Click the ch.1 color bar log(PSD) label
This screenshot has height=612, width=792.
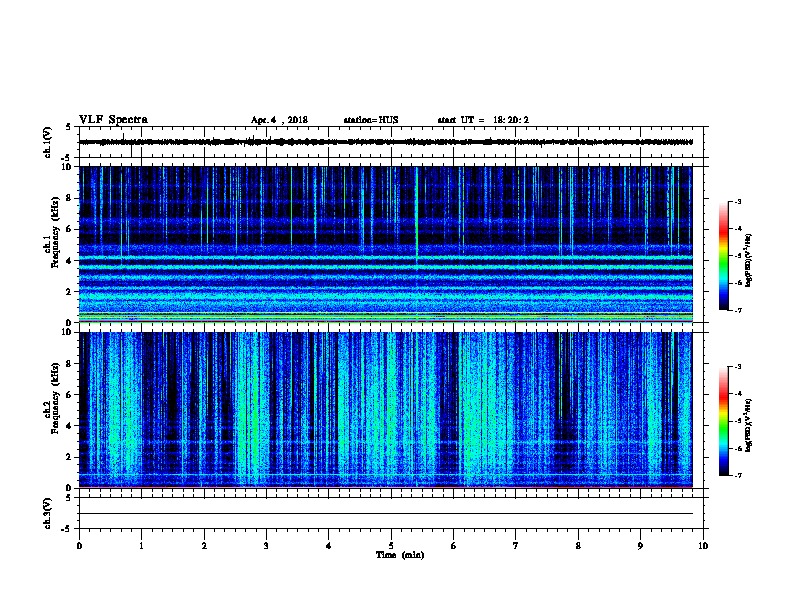pyautogui.click(x=749, y=260)
